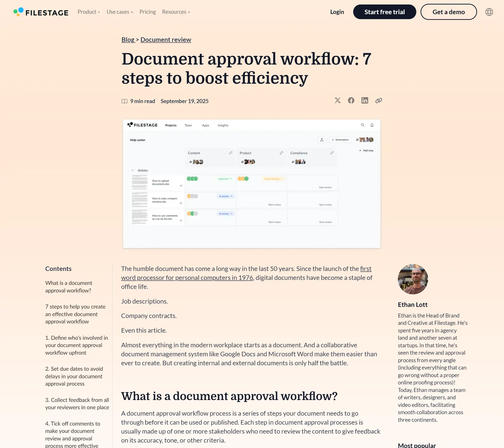Image resolution: width=504 pixels, height=448 pixels.
Task: Open the Blog breadcrumb link
Action: tap(128, 40)
